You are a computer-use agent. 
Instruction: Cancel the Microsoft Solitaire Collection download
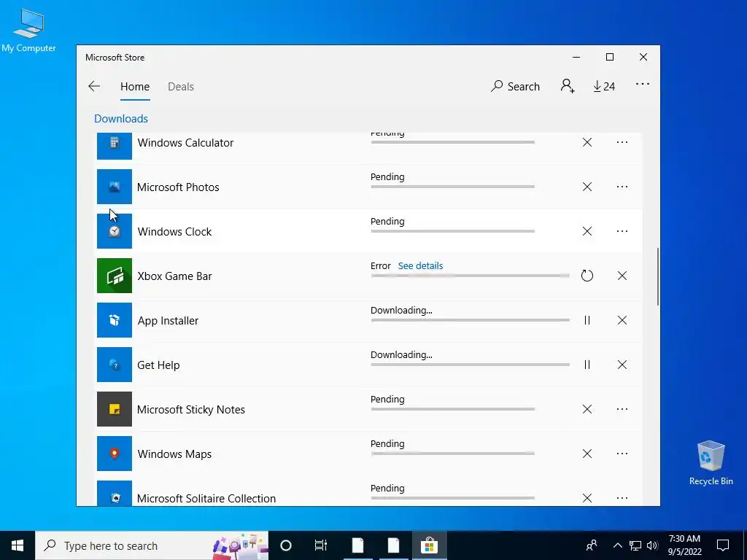tap(587, 498)
